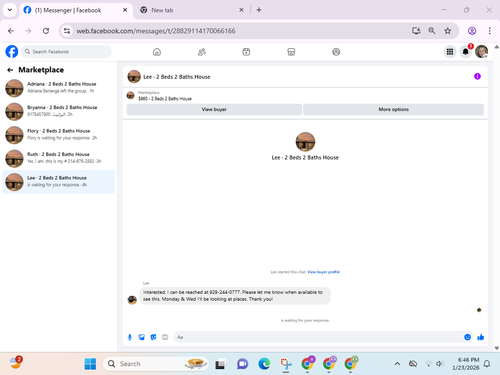Screen dimensions: 500x375
Task: Open the notifications bell icon
Action: 466,52
